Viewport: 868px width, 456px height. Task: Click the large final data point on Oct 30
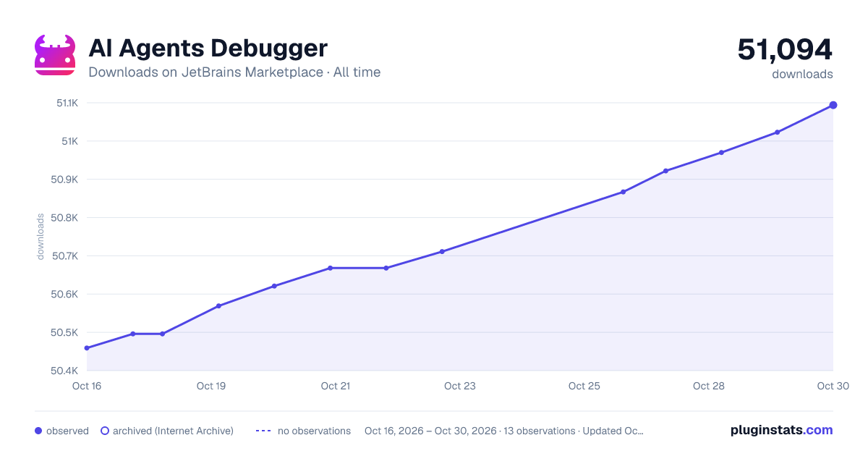click(x=833, y=105)
